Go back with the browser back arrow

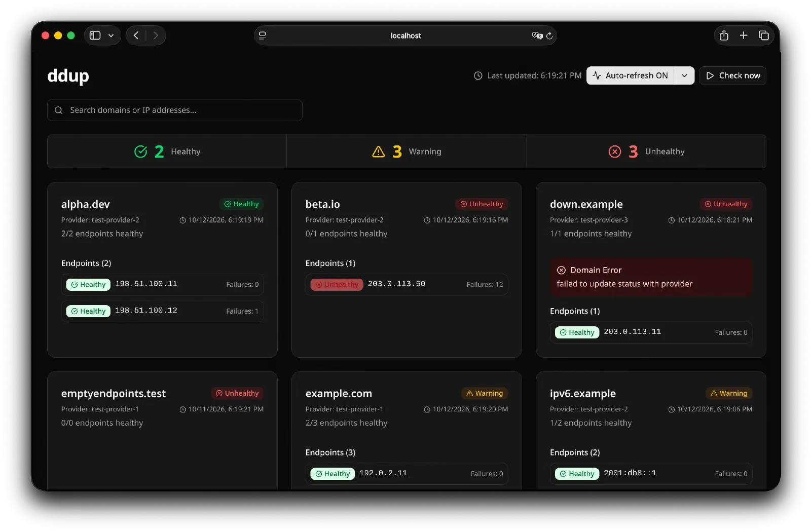136,35
